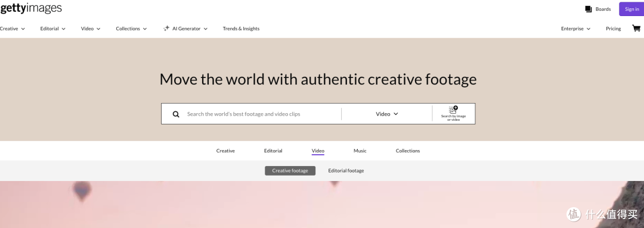The height and width of the screenshot is (228, 644).
Task: Click the magnifying glass search icon
Action: tap(176, 114)
